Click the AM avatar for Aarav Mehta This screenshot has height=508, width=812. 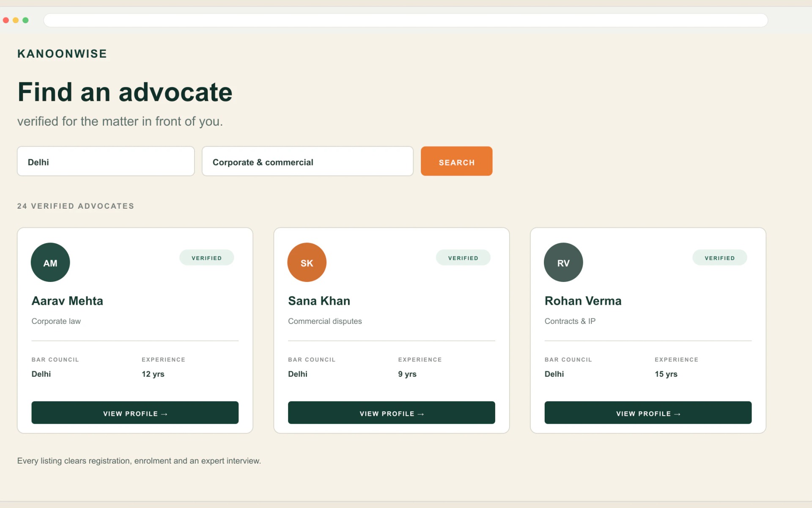click(x=50, y=262)
